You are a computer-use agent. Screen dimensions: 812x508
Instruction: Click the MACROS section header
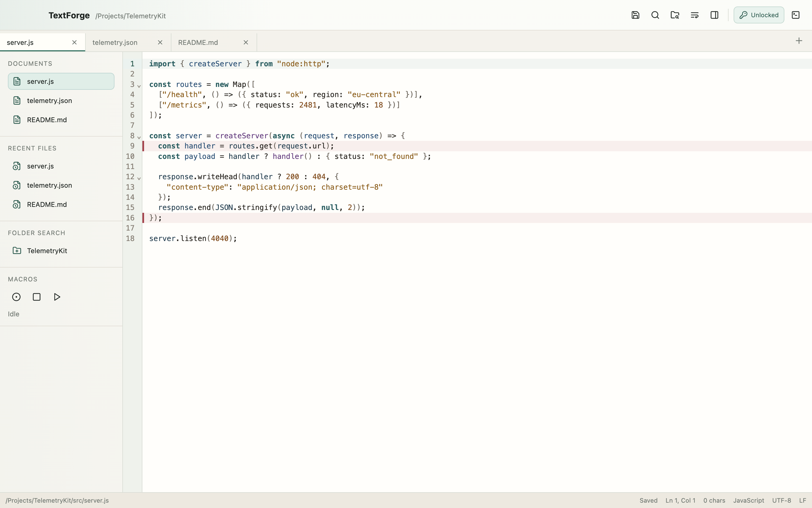point(23,279)
